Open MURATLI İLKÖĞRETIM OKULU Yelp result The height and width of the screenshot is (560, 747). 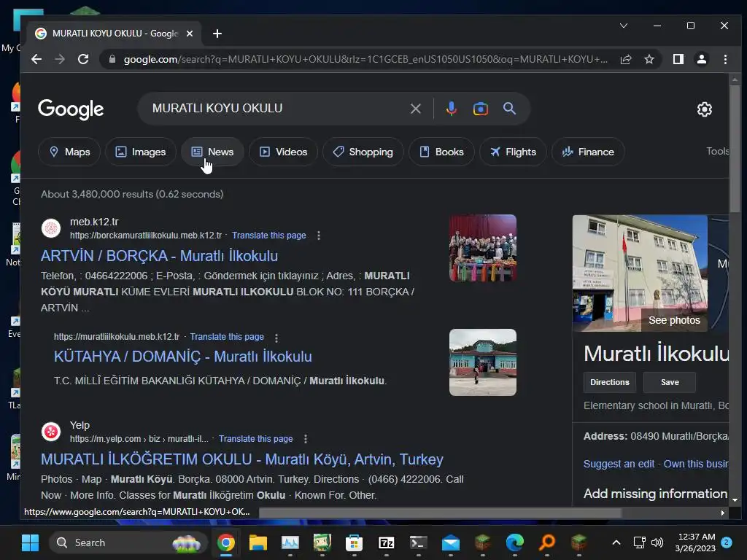point(242,459)
